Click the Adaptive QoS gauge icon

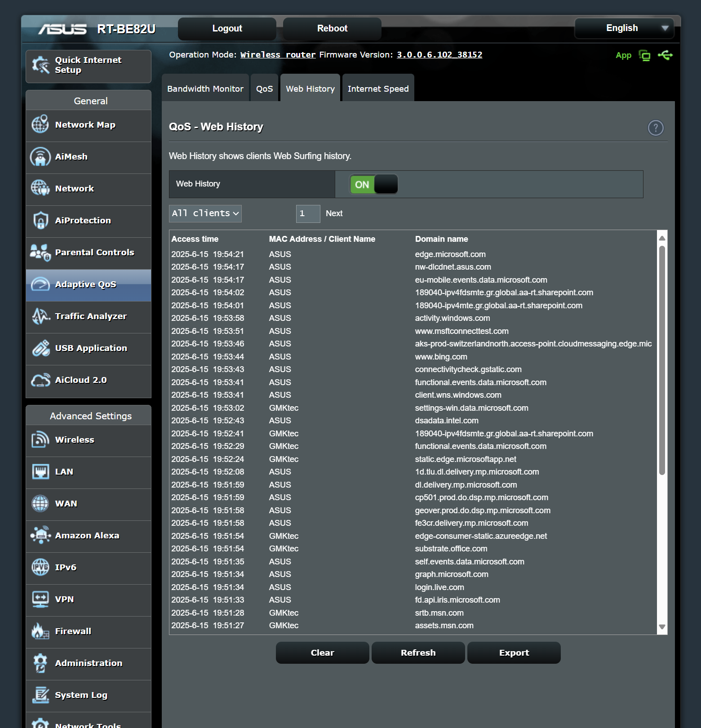[40, 284]
